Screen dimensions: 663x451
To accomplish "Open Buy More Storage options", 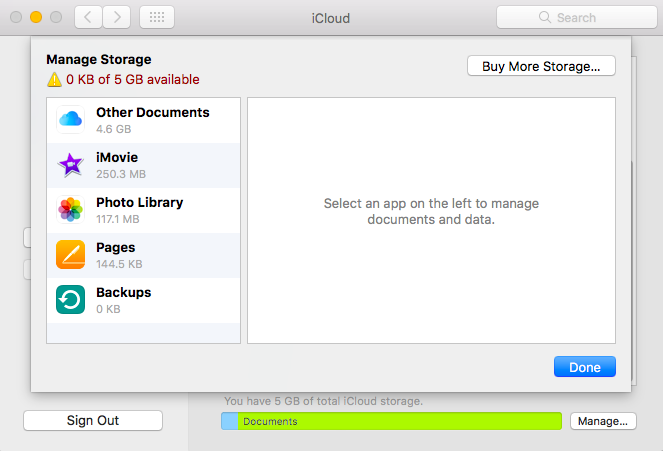I will tap(541, 66).
